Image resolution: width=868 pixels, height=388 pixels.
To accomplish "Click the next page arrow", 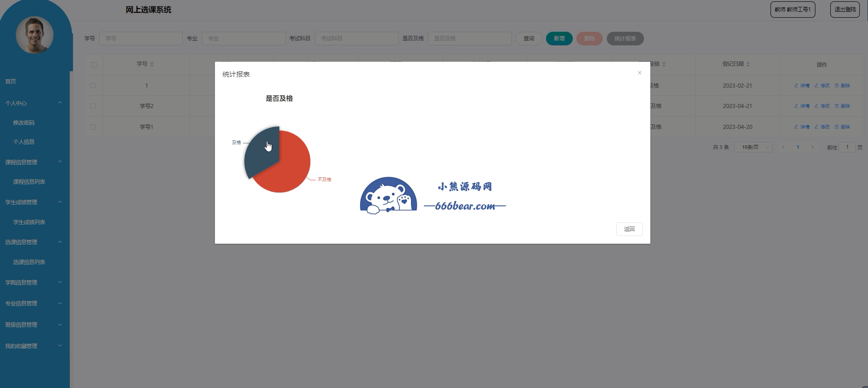I will [812, 147].
